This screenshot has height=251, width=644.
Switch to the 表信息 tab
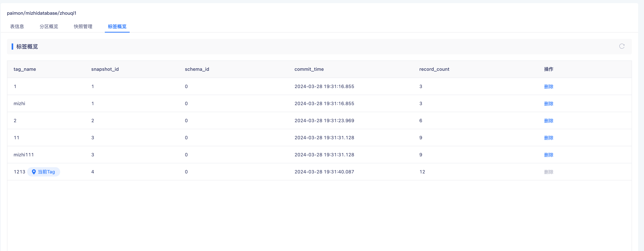pyautogui.click(x=17, y=26)
